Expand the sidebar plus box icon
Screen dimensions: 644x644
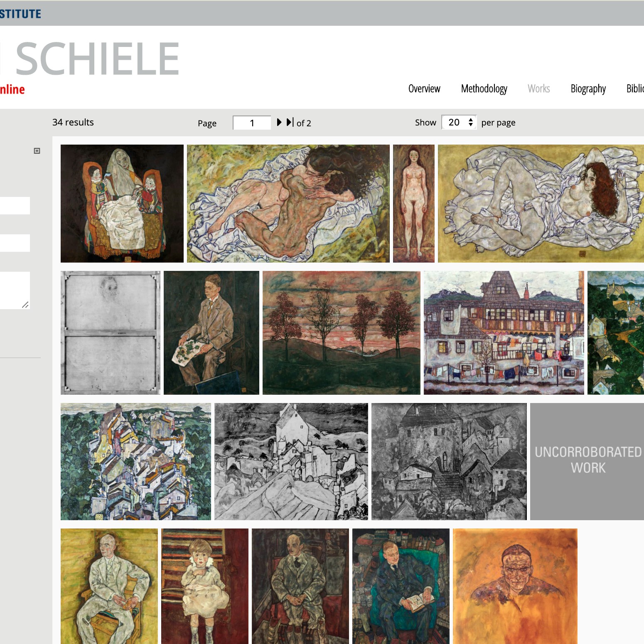37,151
